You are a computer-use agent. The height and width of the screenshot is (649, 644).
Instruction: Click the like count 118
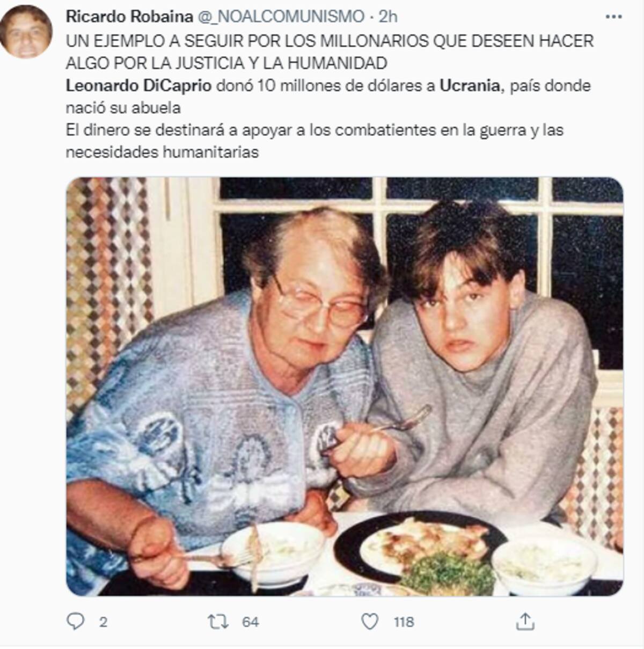click(404, 622)
